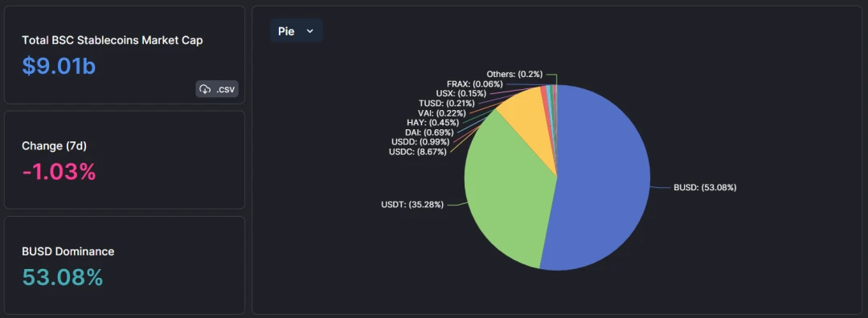Click the $9.01b market cap value
Viewport: 868px width, 318px height.
coord(59,67)
